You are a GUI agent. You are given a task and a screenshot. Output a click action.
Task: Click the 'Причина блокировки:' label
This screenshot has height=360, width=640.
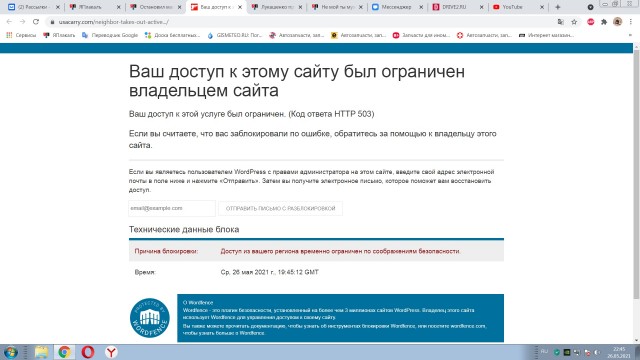click(166, 251)
